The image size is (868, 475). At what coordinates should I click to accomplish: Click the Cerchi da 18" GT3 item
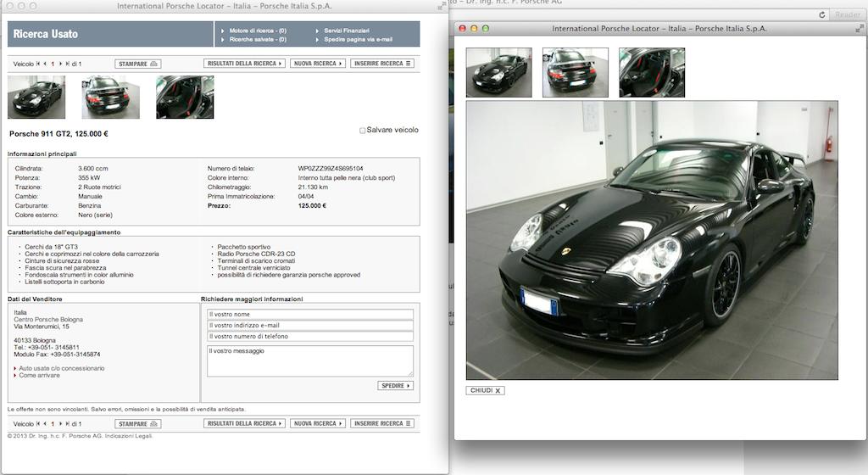pyautogui.click(x=52, y=247)
